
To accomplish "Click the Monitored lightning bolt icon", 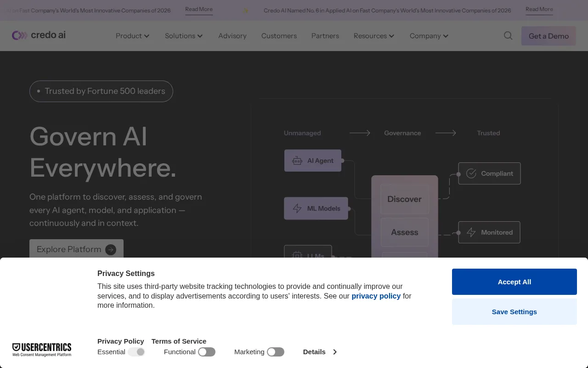I will (x=471, y=232).
